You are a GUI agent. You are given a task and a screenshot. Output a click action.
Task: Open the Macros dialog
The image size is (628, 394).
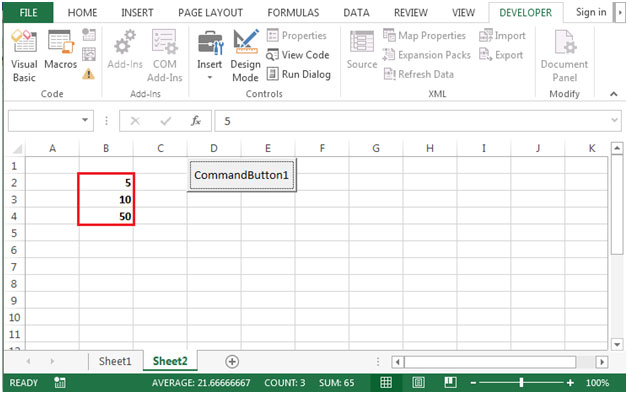pyautogui.click(x=60, y=49)
